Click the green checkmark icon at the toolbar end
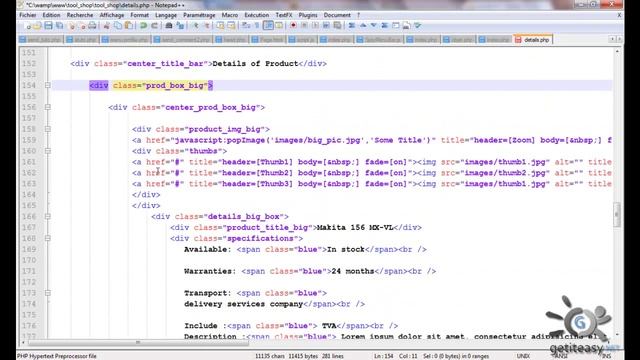 pyautogui.click(x=418, y=26)
